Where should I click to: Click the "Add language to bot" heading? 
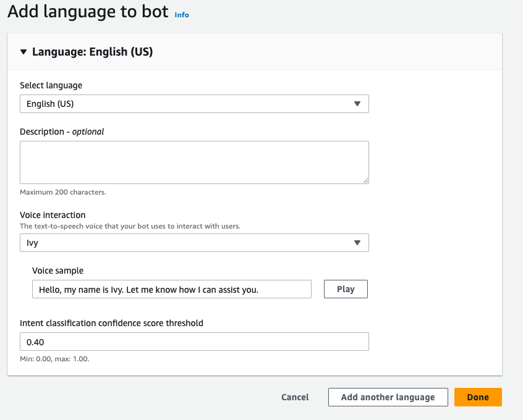[88, 12]
